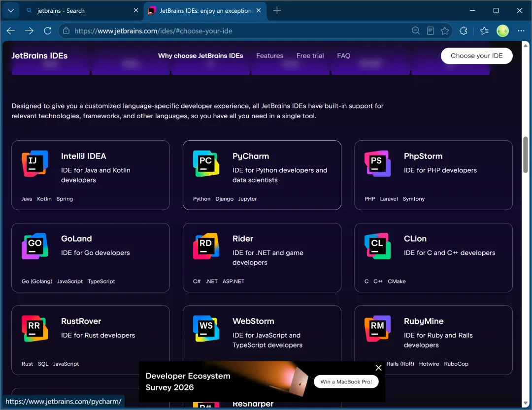Open the PyCharm title link
532x410 pixels.
[x=251, y=156]
